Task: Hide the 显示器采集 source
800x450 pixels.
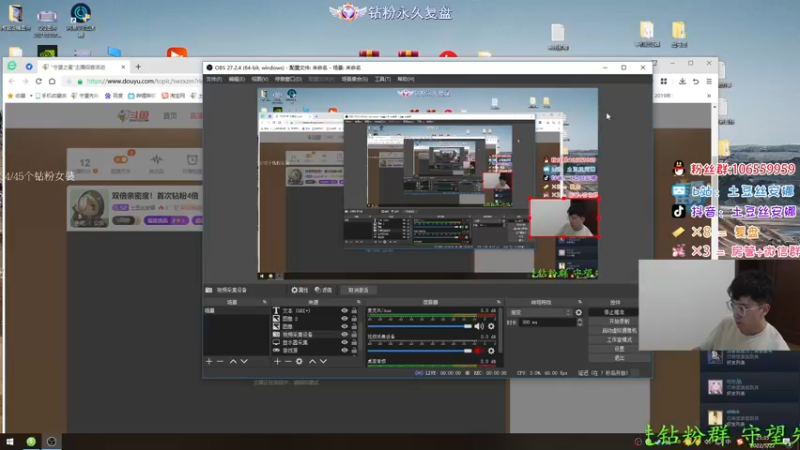Action: tap(344, 342)
